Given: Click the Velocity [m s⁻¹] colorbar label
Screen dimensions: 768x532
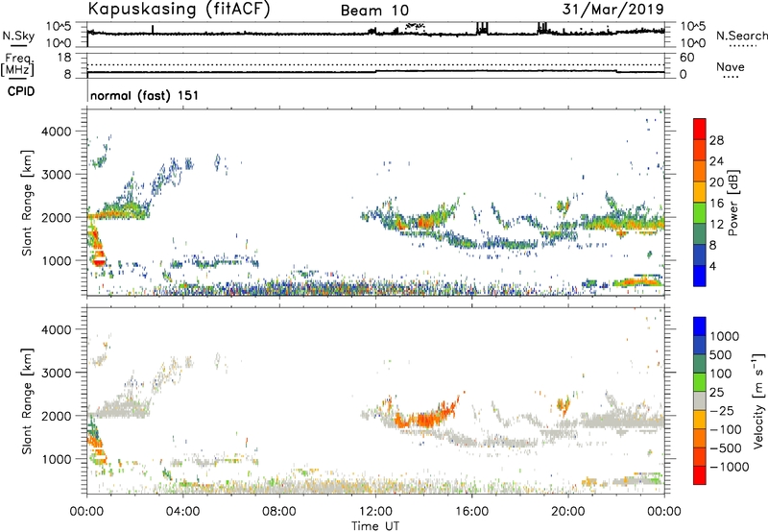Looking at the screenshot, I should (x=758, y=400).
